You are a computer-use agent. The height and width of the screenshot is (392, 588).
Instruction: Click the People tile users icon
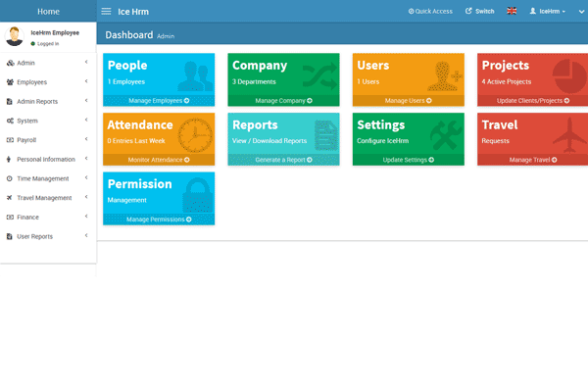194,75
